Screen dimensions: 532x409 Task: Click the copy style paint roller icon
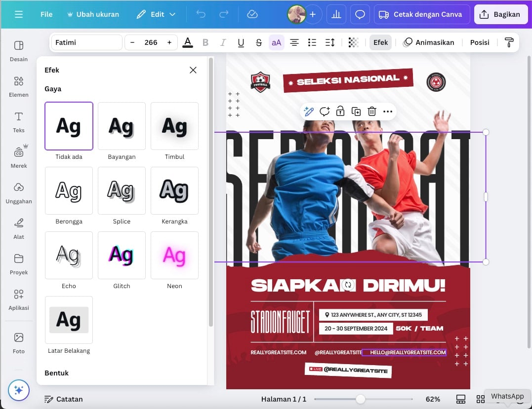[x=509, y=42]
